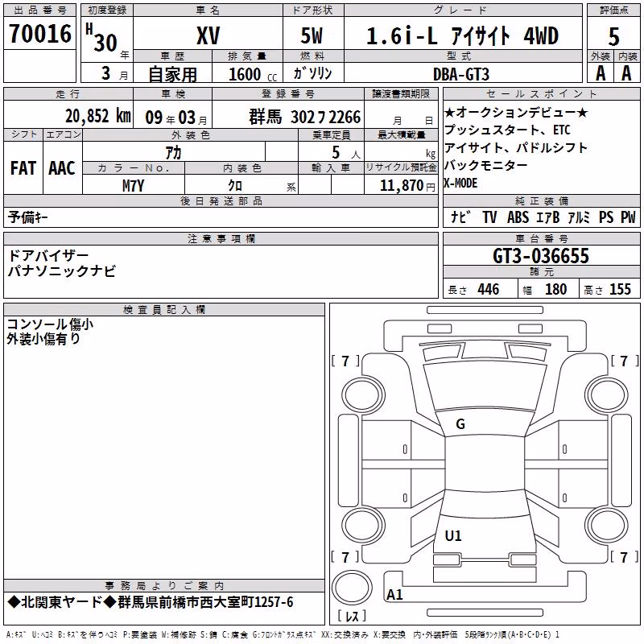Viewport: 644px width, 644px height.
Task: Select the ◆北関東ヤード◆ yard name
Action: tap(62, 602)
